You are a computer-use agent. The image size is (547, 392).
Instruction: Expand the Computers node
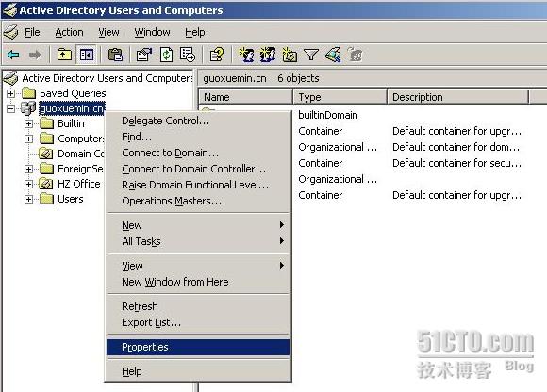[x=29, y=139]
